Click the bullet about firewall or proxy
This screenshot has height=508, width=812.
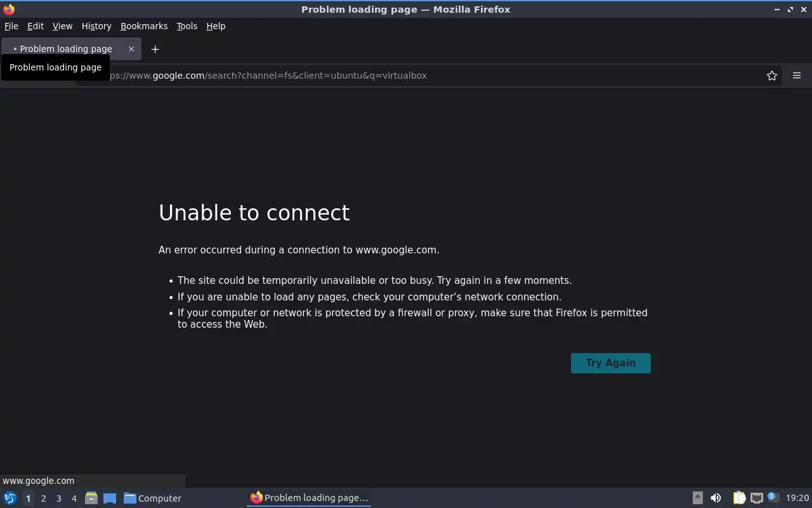click(x=412, y=318)
